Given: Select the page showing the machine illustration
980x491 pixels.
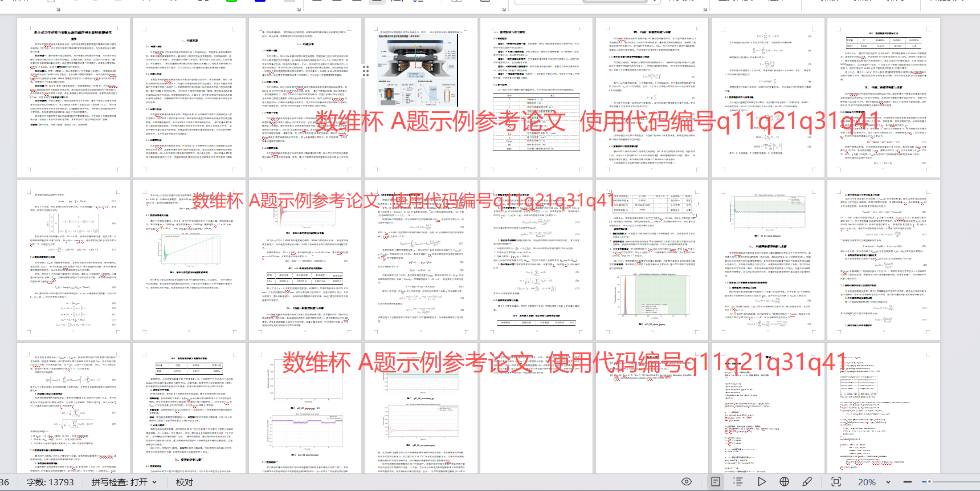Looking at the screenshot, I should point(420,98).
